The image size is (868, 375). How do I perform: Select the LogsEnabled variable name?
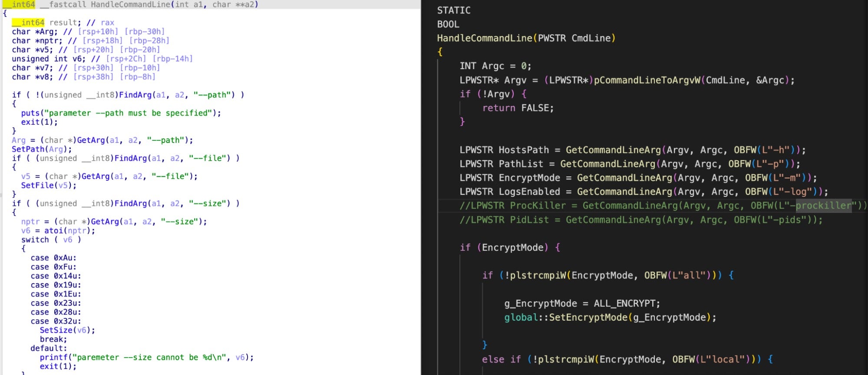pyautogui.click(x=529, y=192)
